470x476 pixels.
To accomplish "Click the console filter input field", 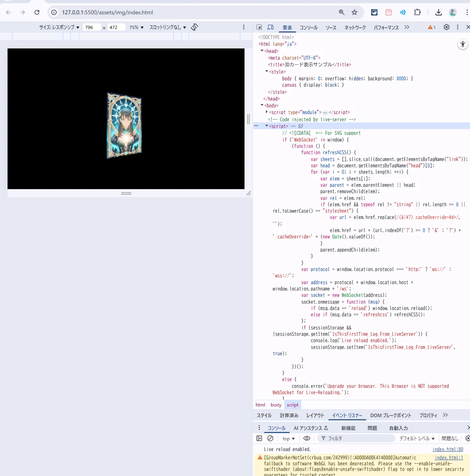I will [x=357, y=438].
